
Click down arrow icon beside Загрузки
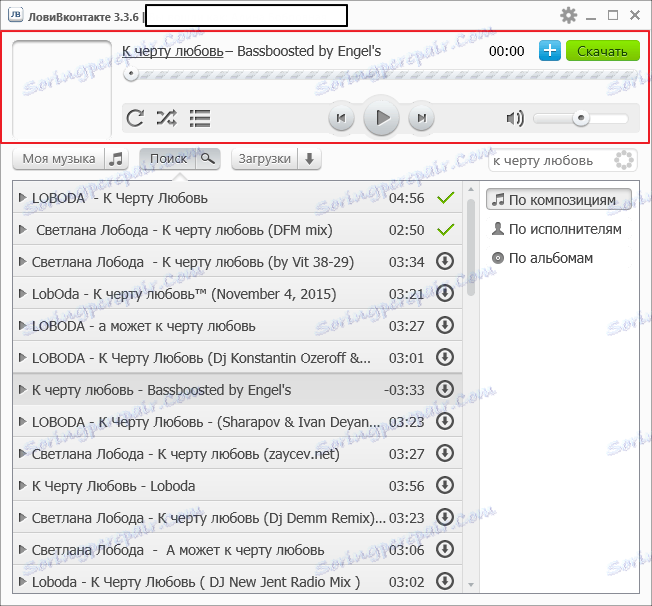(x=309, y=159)
